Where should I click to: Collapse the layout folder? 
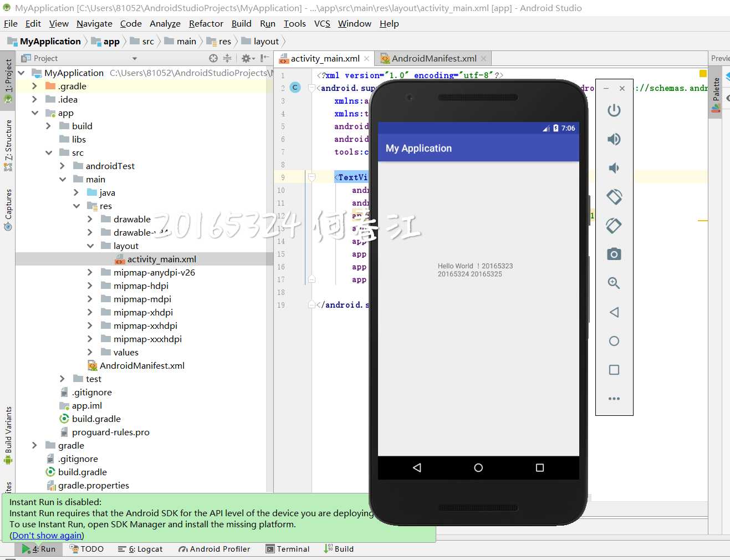click(90, 246)
